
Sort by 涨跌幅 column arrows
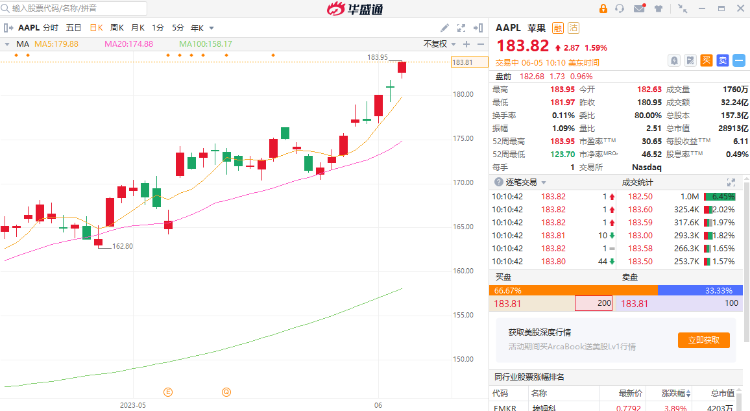(x=688, y=393)
